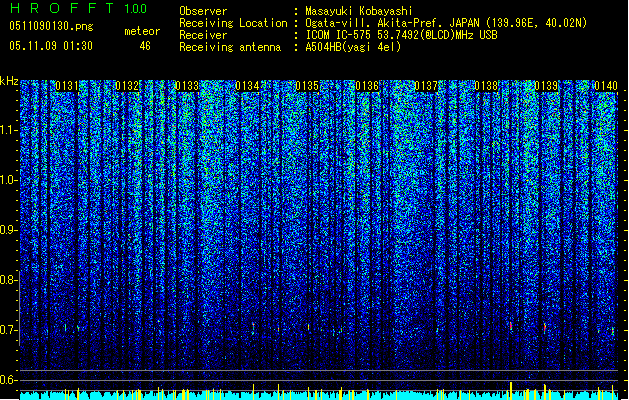Click the 0131 time marker
Screen dimensions: 629x400
[x=67, y=86]
